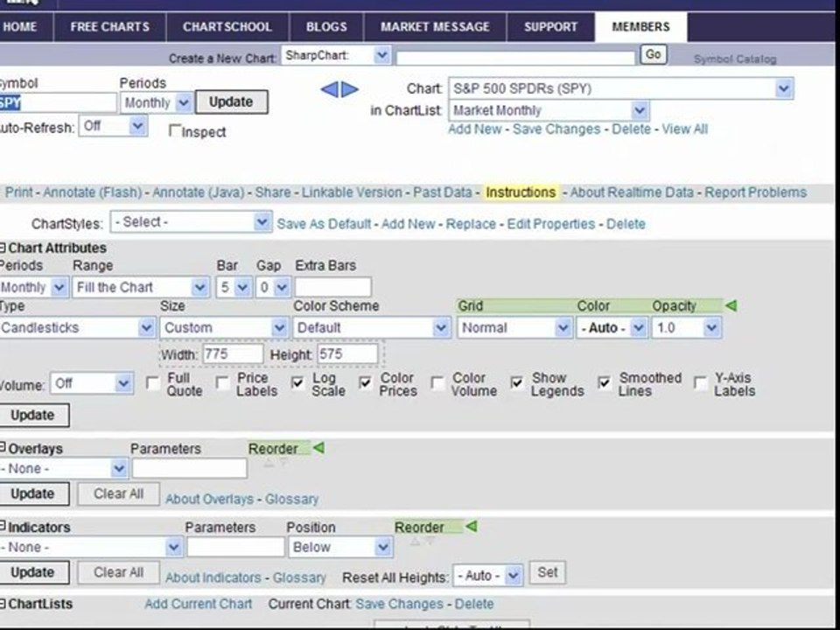Viewport: 840px width, 630px height.
Task: Open the Size Custom dropdown
Action: click(x=224, y=327)
